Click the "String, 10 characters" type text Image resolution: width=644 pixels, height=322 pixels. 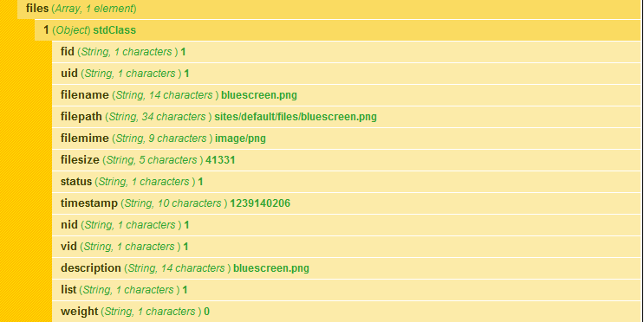coord(174,203)
